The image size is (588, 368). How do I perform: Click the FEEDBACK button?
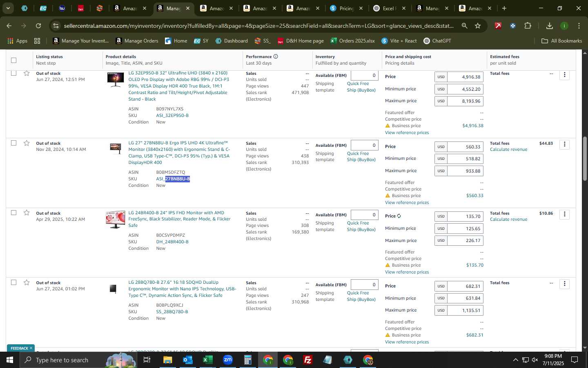21,348
